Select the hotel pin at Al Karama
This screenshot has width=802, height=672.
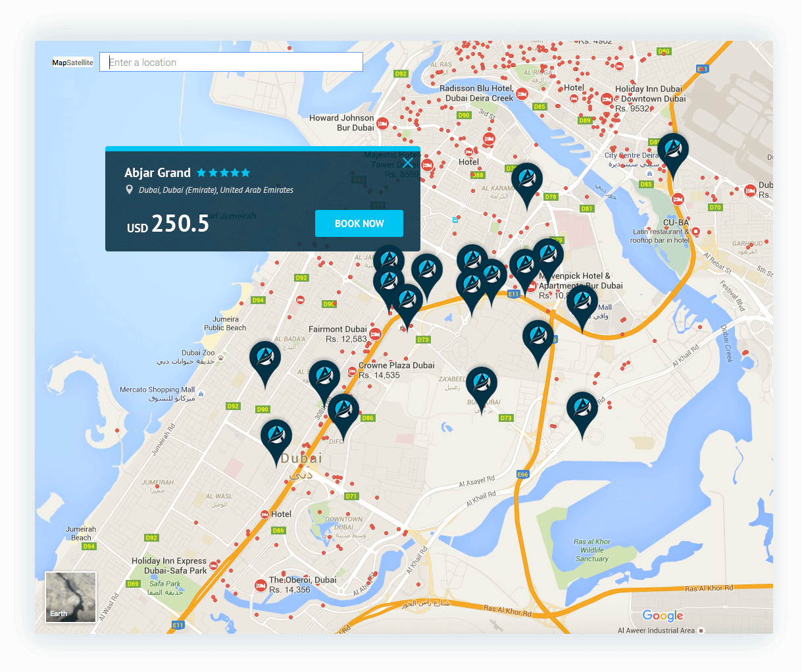(x=527, y=185)
